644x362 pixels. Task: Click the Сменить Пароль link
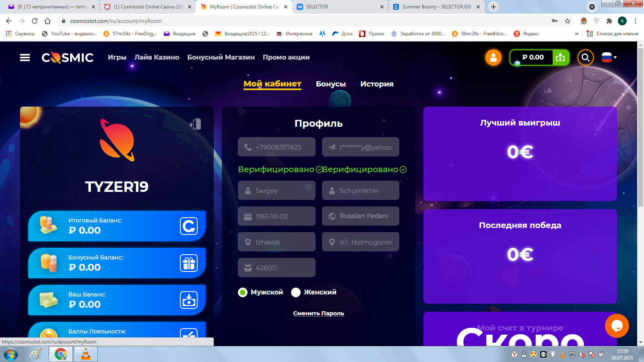318,314
